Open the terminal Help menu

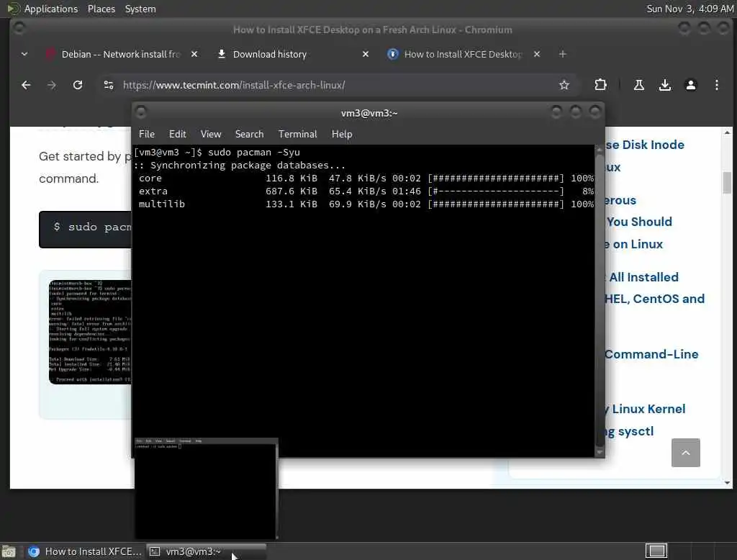[x=342, y=134]
